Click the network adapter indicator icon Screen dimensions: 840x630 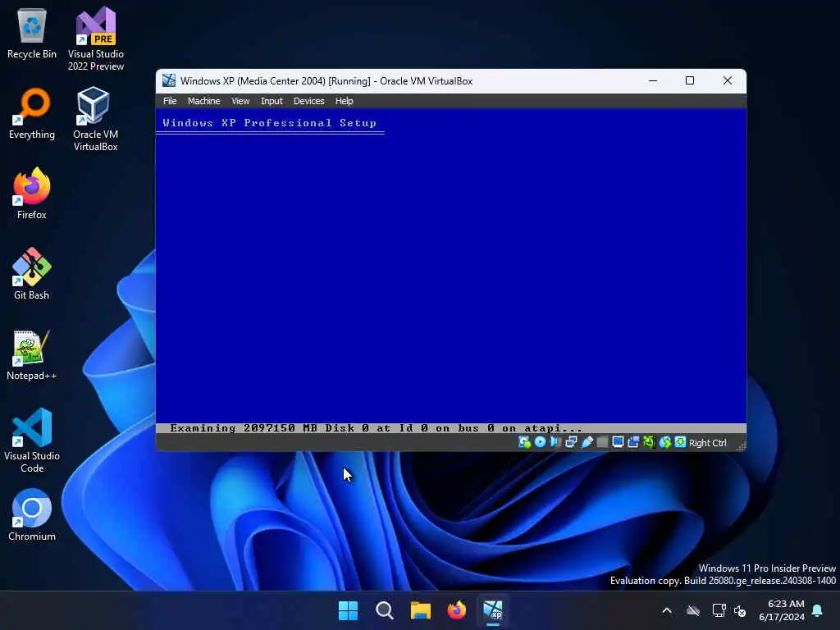click(x=571, y=442)
